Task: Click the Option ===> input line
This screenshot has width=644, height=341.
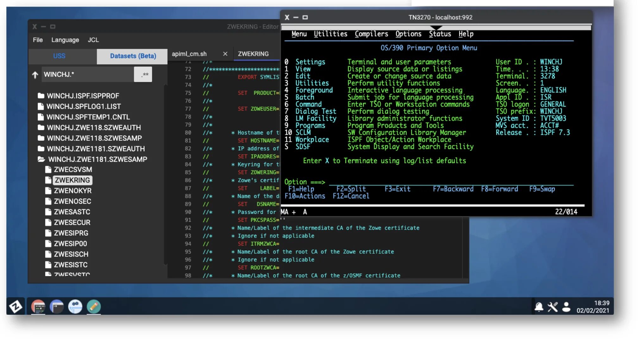Action: pyautogui.click(x=451, y=182)
